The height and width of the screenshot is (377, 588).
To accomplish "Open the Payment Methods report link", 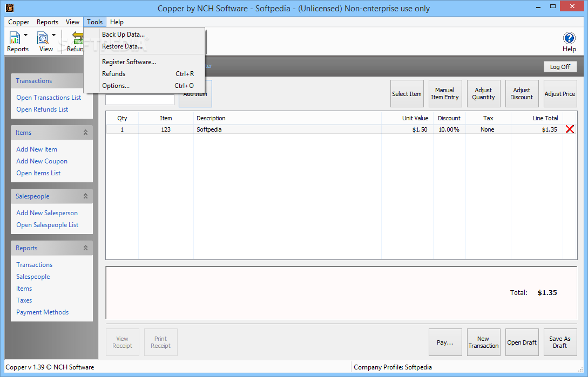I will pos(42,312).
